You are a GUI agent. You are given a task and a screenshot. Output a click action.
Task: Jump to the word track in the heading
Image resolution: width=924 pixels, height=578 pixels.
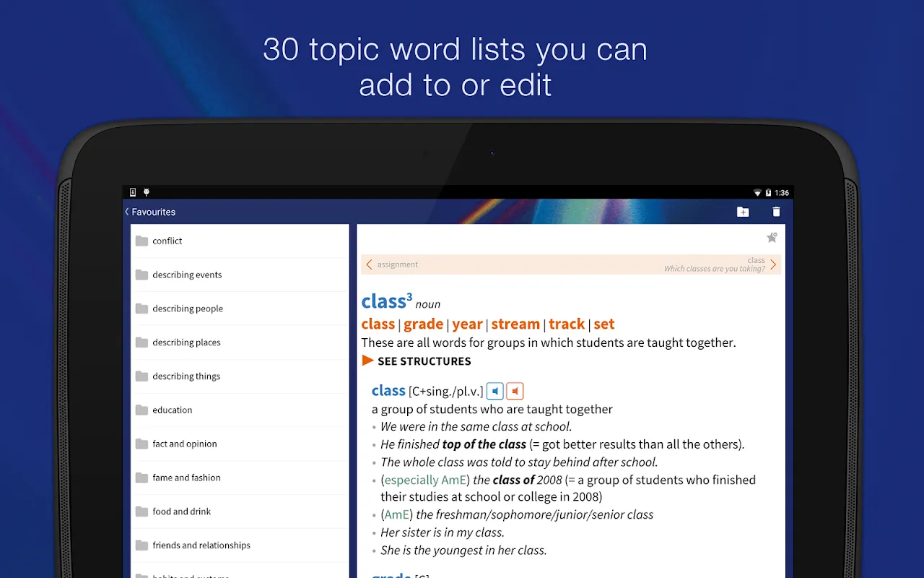567,324
